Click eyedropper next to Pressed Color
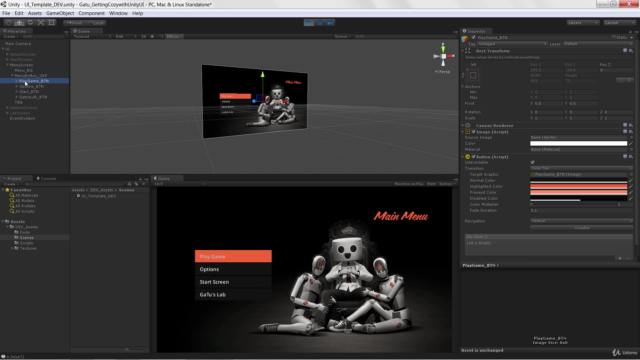 631,192
